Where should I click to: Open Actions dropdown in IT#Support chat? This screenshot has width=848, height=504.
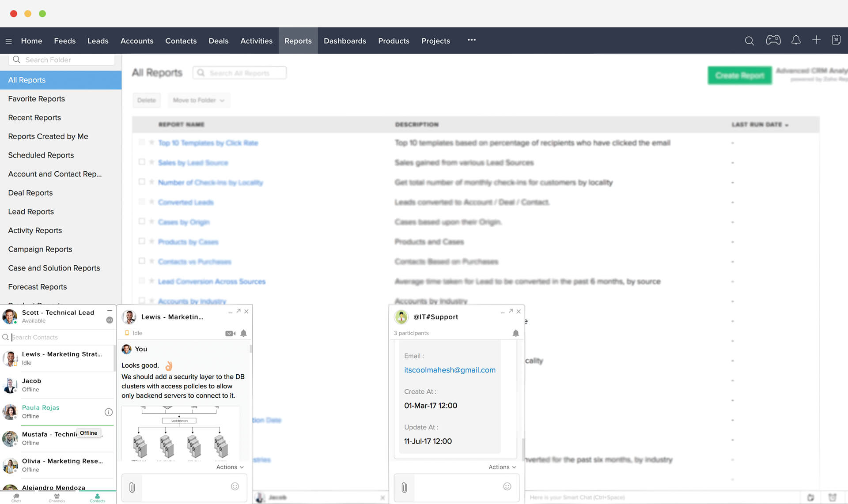coord(502,467)
